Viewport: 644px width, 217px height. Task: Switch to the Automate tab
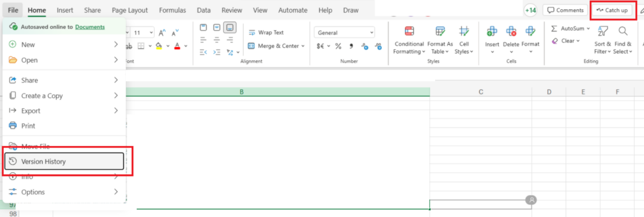click(x=293, y=10)
